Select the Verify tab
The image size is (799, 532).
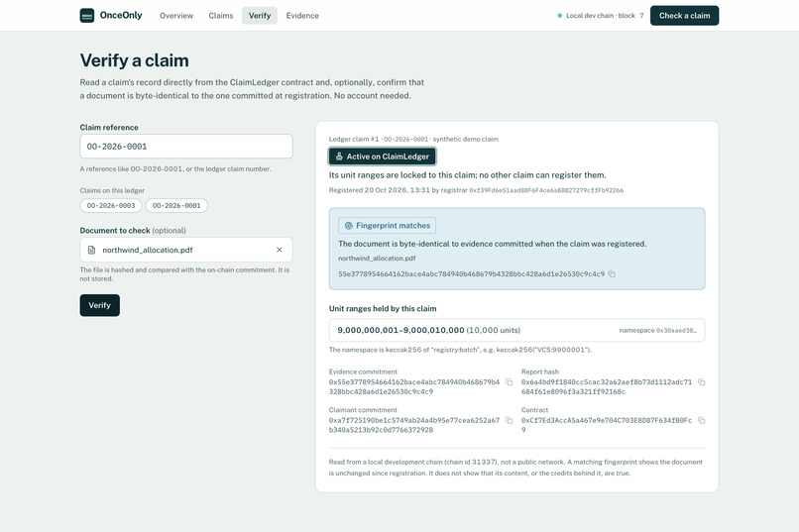(260, 16)
